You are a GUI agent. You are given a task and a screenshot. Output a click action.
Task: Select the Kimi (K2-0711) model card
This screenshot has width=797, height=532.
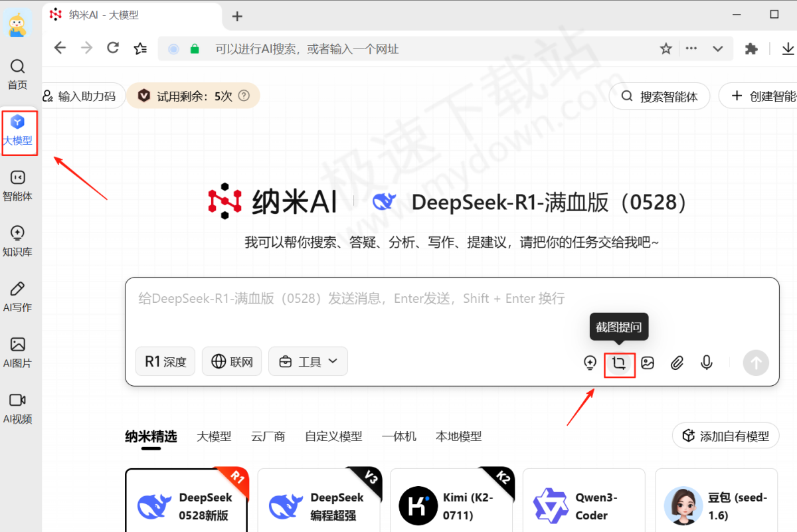(452, 501)
